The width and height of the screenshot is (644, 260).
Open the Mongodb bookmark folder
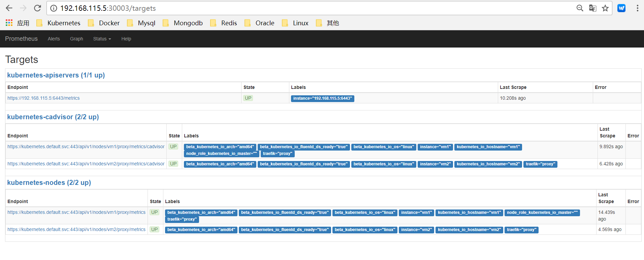pos(183,23)
